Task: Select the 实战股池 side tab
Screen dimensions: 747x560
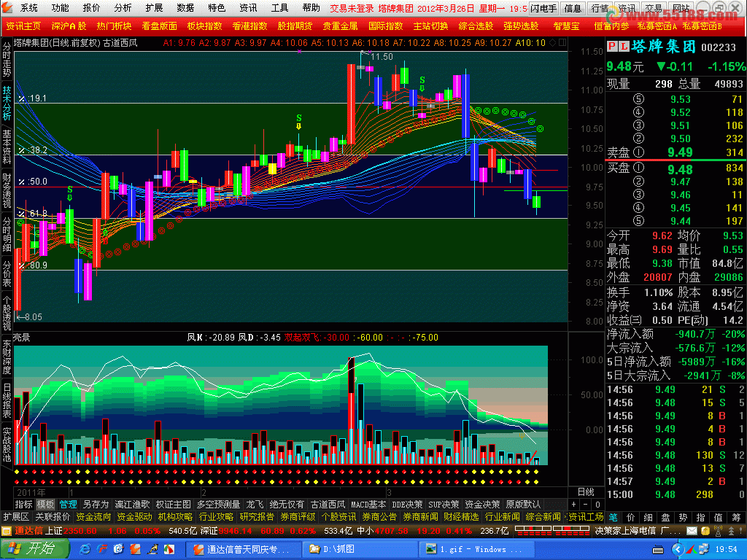Action: click(x=7, y=445)
